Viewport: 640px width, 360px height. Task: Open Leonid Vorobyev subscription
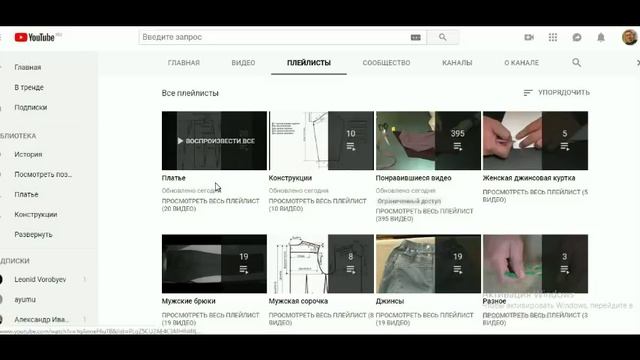point(40,280)
